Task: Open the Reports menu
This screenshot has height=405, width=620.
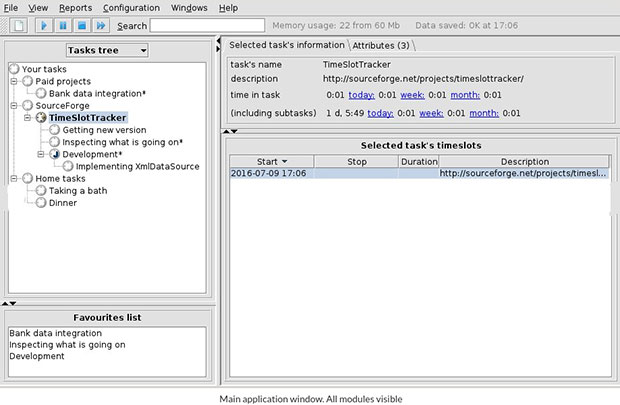Action: (76, 8)
